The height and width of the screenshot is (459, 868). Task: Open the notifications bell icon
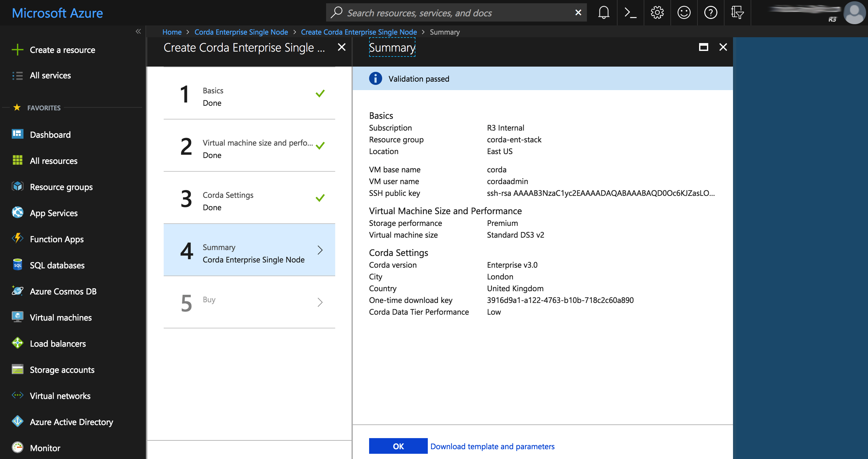coord(604,13)
